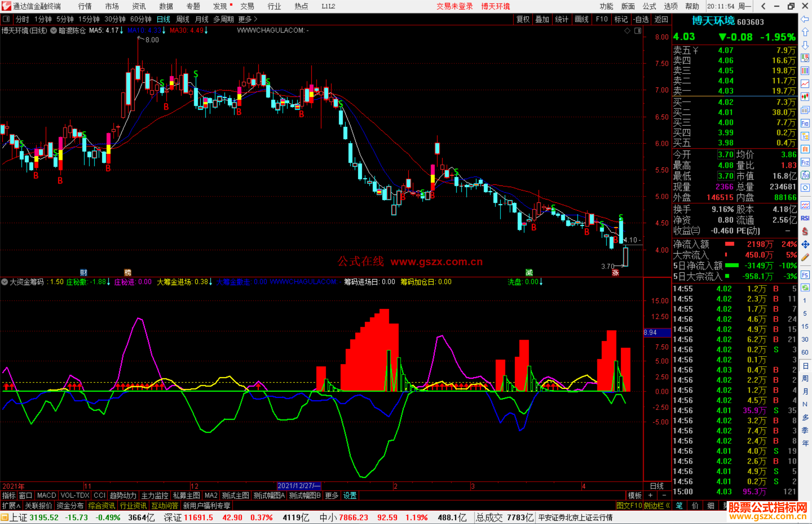Image resolution: width=812 pixels, height=524 pixels.
Task: Open the stacked windows sidebar icon
Action: 805,110
